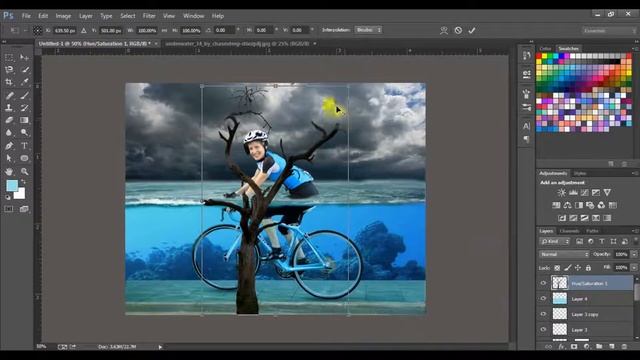Open the Filter menu
The image size is (640, 360).
pyautogui.click(x=149, y=16)
